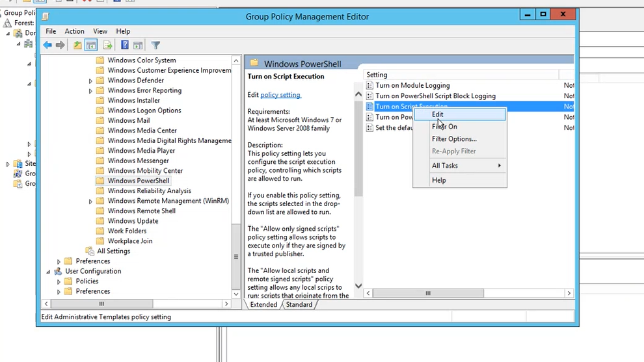Select Work Folders tree item

click(x=127, y=231)
